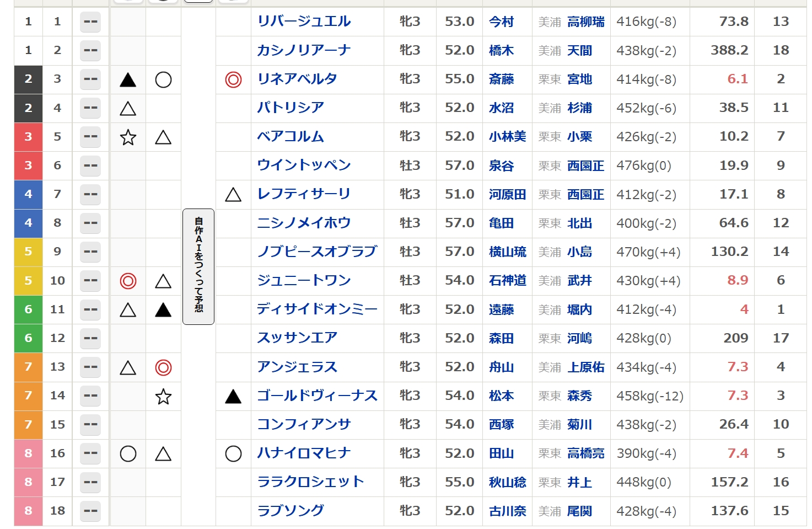Click the star mark in ベアコルム's row

click(x=128, y=137)
